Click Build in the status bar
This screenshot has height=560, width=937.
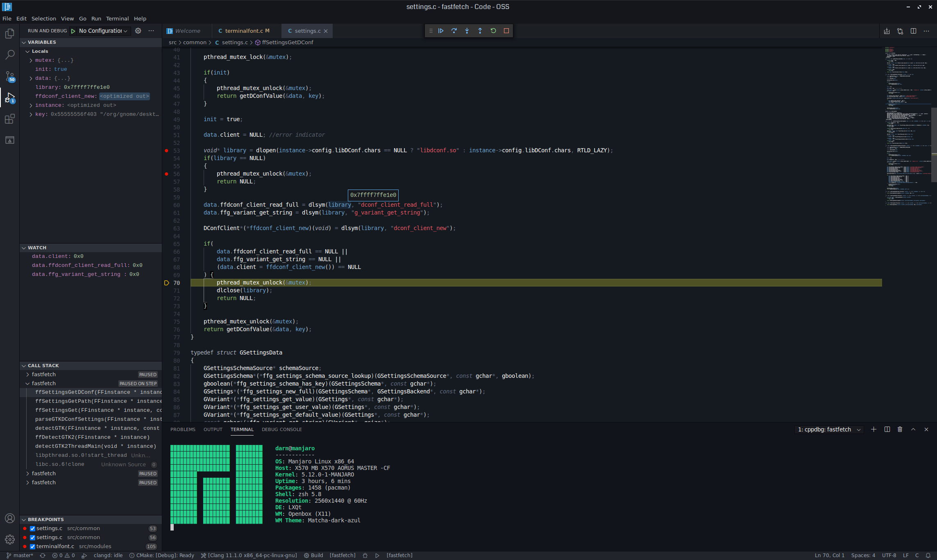[317, 555]
